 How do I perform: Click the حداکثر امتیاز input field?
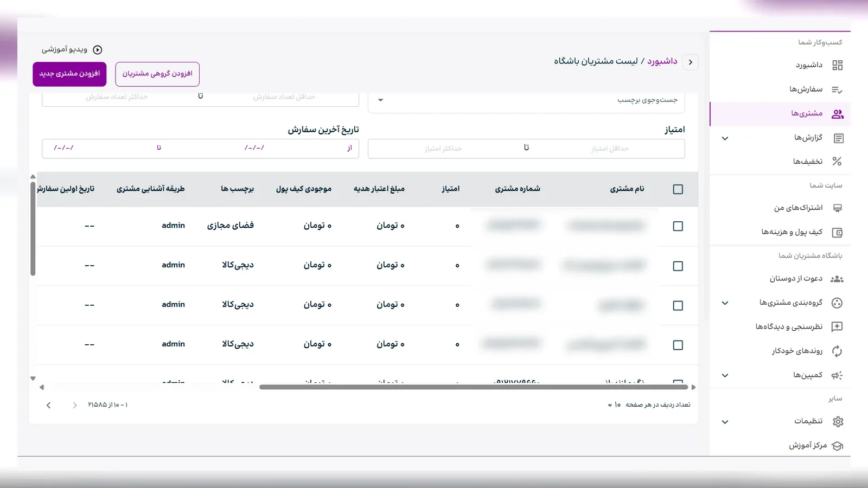pyautogui.click(x=443, y=149)
